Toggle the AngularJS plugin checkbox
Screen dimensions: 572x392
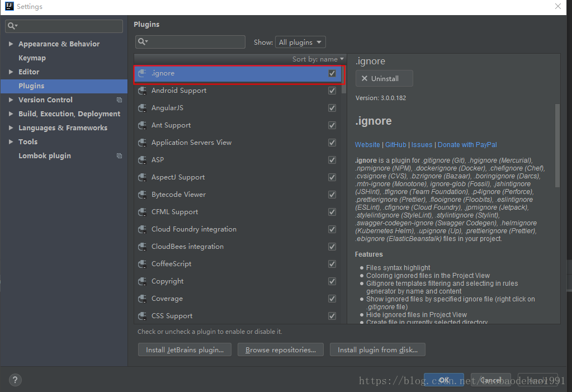(332, 108)
